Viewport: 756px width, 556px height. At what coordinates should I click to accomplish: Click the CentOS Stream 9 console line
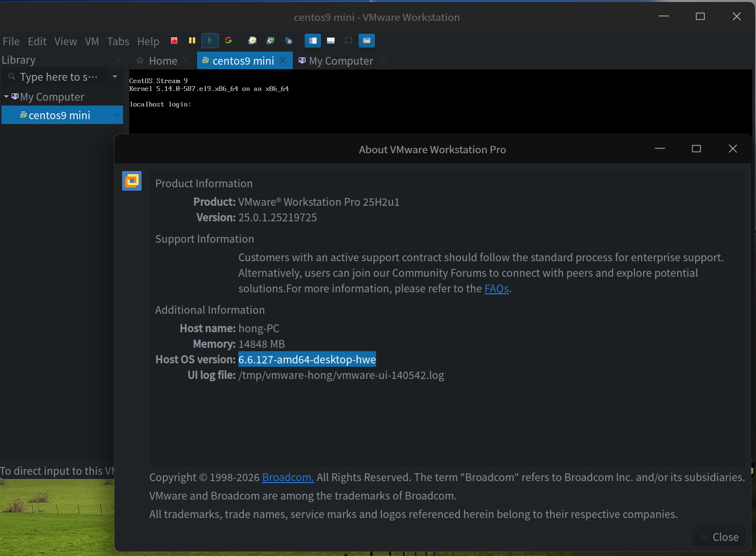pos(159,81)
